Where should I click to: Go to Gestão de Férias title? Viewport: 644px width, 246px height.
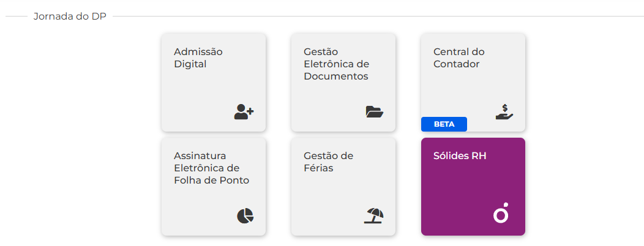click(x=328, y=162)
